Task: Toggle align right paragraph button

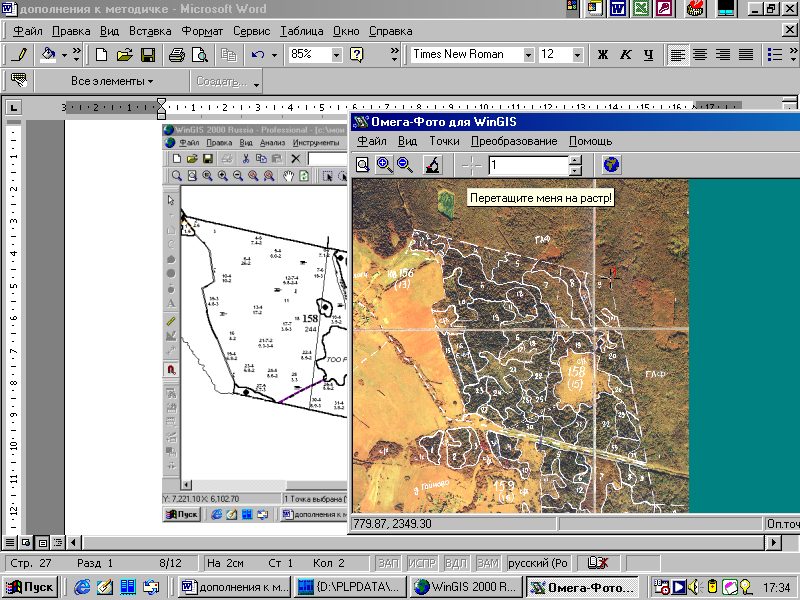Action: coord(723,55)
